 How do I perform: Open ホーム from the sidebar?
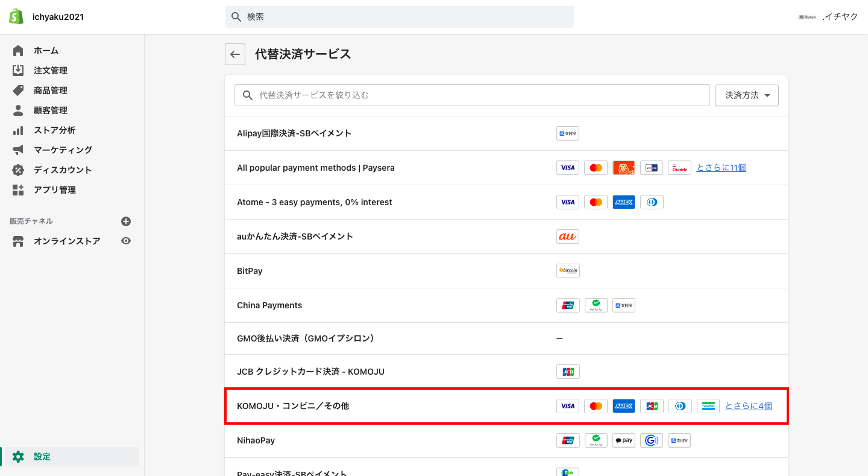click(x=46, y=51)
